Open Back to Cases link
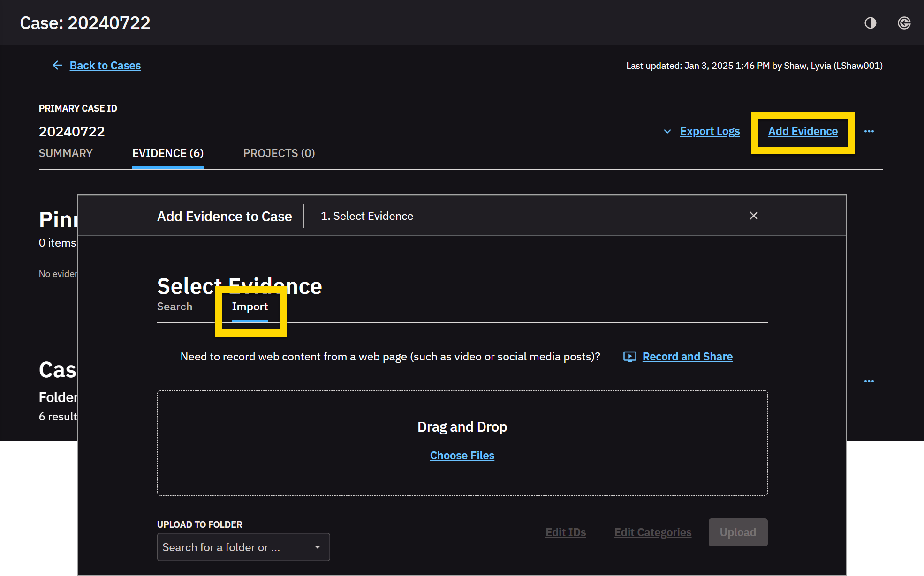924x576 pixels. coord(105,66)
